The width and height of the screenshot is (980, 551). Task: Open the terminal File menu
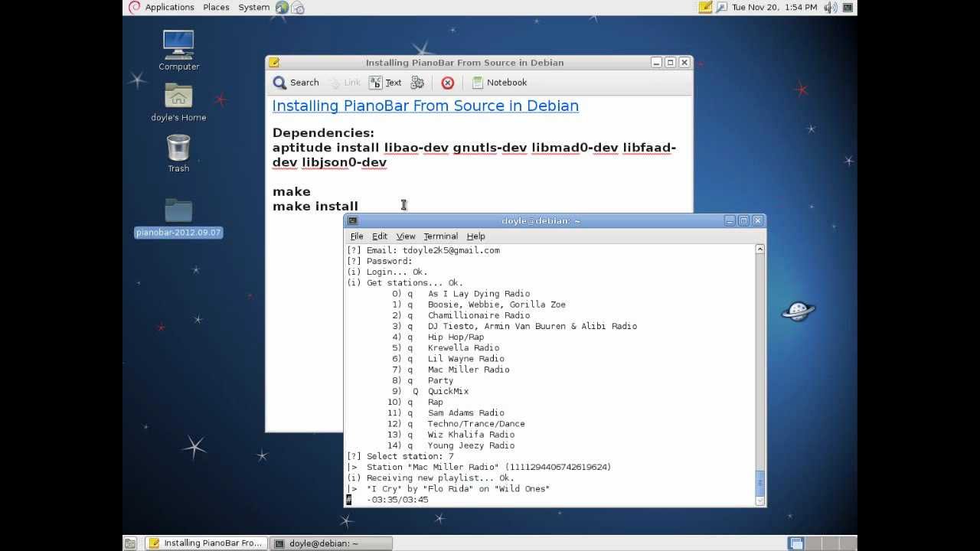coord(357,236)
